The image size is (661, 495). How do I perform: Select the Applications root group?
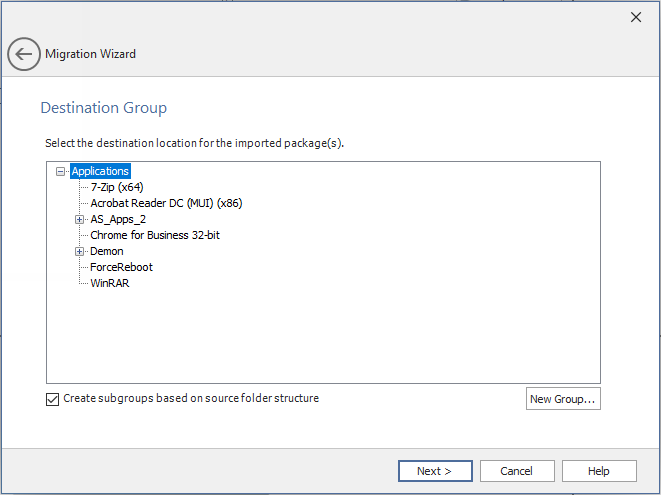tap(100, 171)
